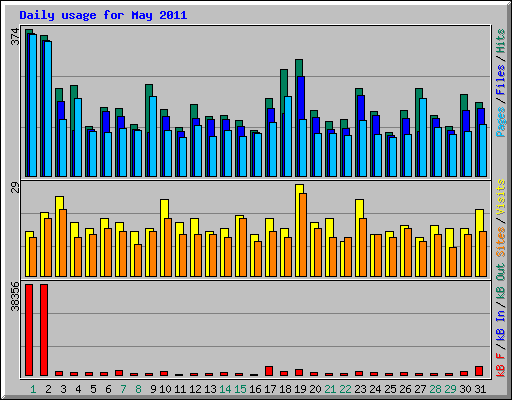Click the kB Out legend label
The width and height of the screenshot is (512, 400).
[x=501, y=282]
